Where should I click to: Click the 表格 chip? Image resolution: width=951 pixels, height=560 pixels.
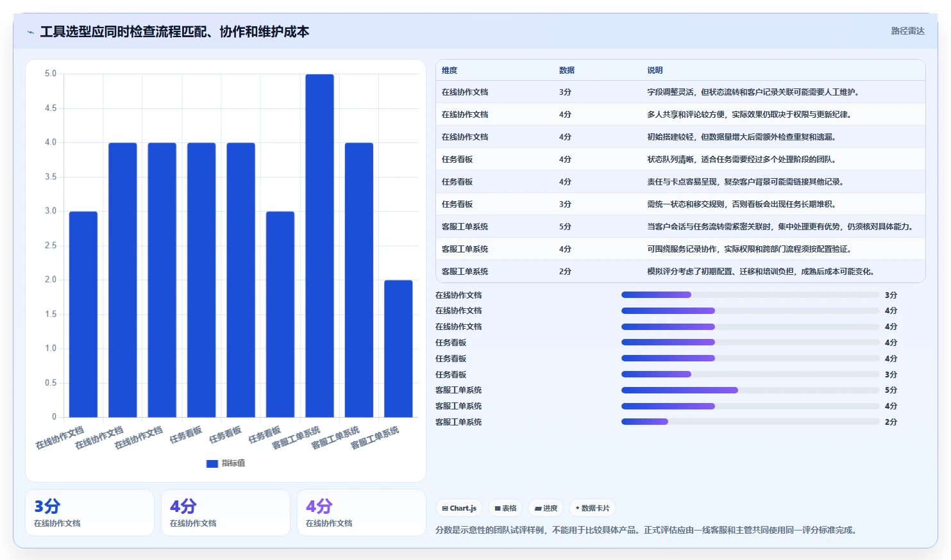pyautogui.click(x=505, y=508)
